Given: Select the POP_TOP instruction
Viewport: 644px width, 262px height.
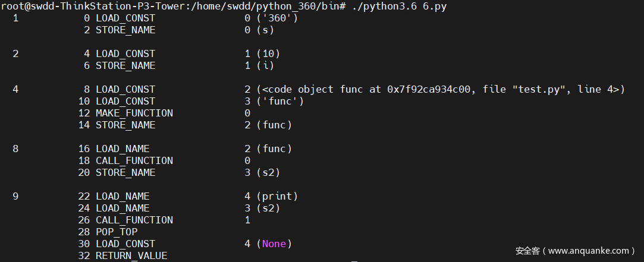Looking at the screenshot, I should point(117,232).
